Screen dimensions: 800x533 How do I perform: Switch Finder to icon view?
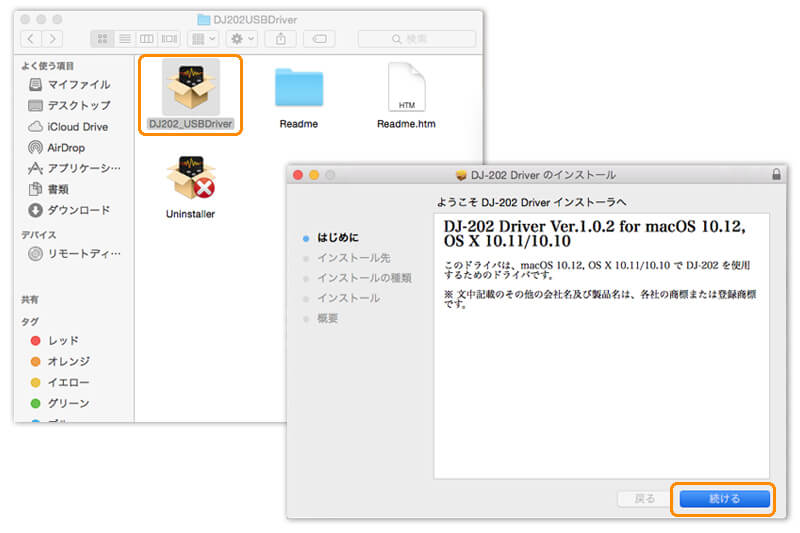[102, 39]
